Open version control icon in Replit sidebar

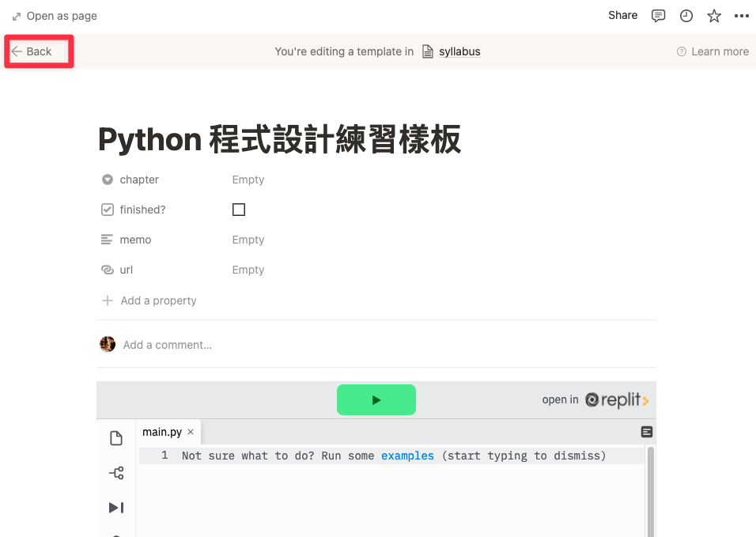pos(116,473)
